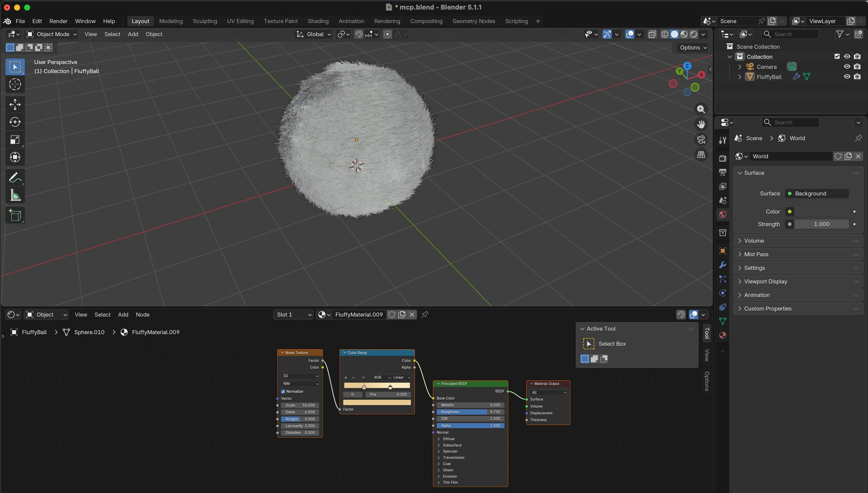Uncheck Normalize in Noise Texture node
The width and height of the screenshot is (868, 493).
click(x=283, y=391)
